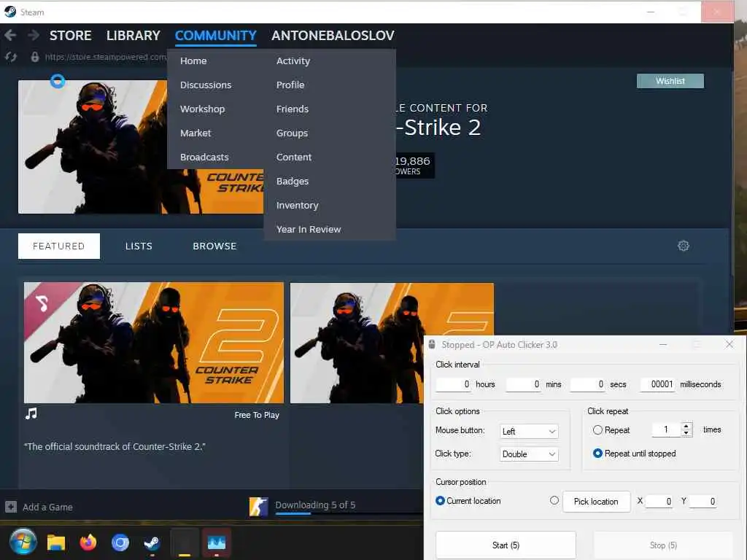Open Year In Review menu entry

pyautogui.click(x=309, y=230)
